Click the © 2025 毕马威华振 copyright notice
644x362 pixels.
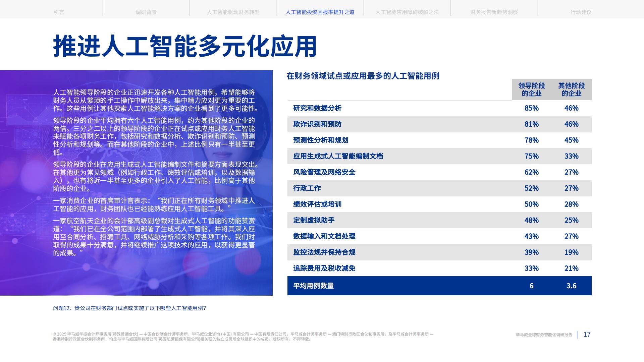(x=243, y=337)
